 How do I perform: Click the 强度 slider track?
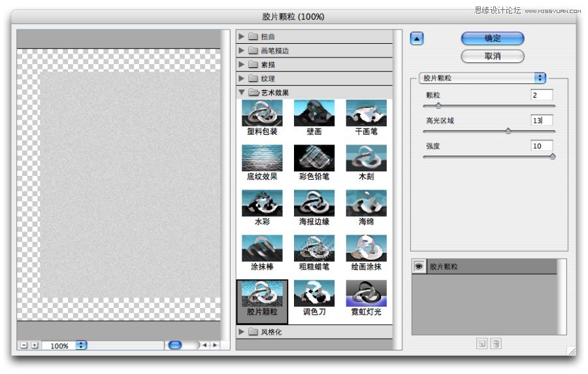(x=489, y=157)
